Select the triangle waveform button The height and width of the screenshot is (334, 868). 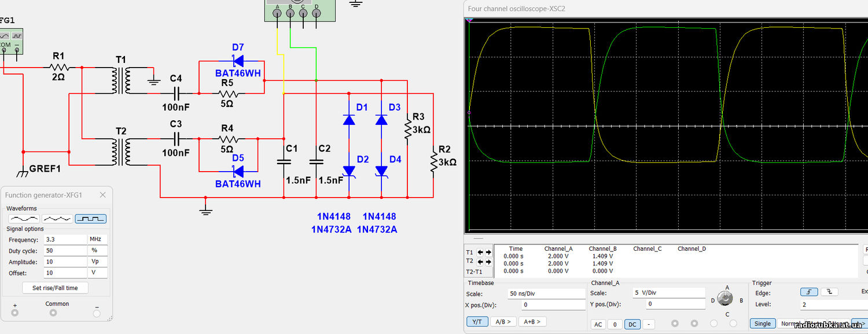[x=57, y=218]
